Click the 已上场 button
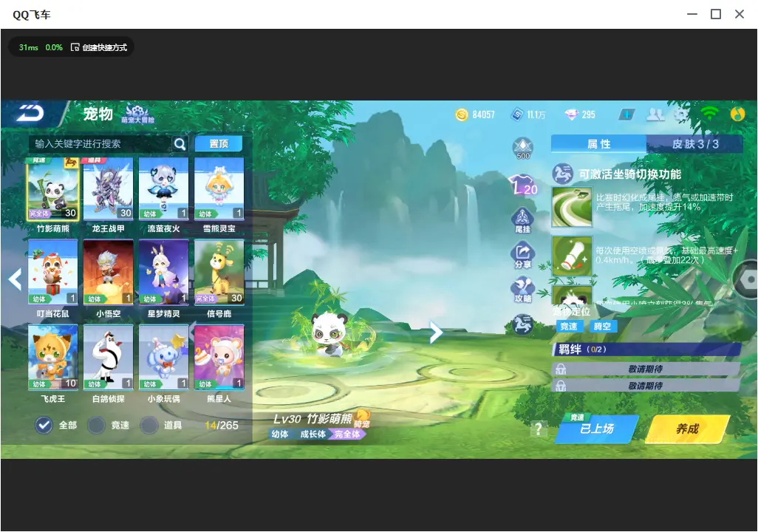Image resolution: width=758 pixels, height=532 pixels. pyautogui.click(x=597, y=429)
